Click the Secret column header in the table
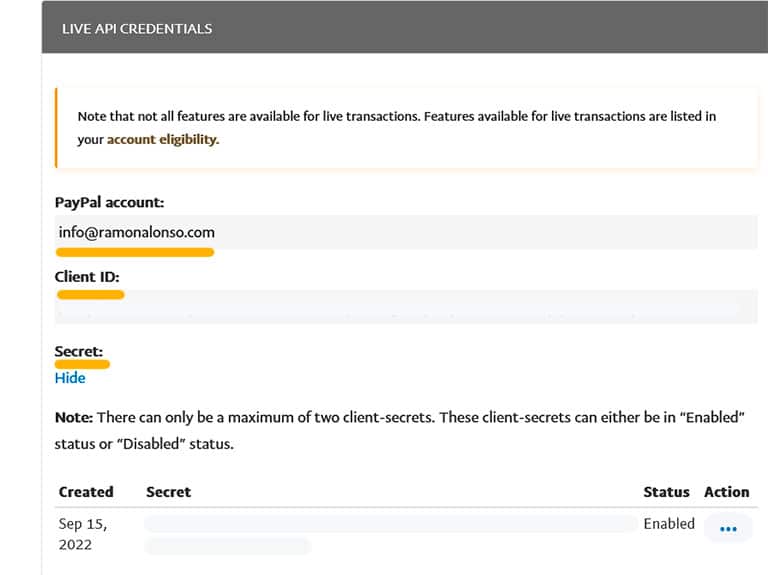 (x=168, y=492)
